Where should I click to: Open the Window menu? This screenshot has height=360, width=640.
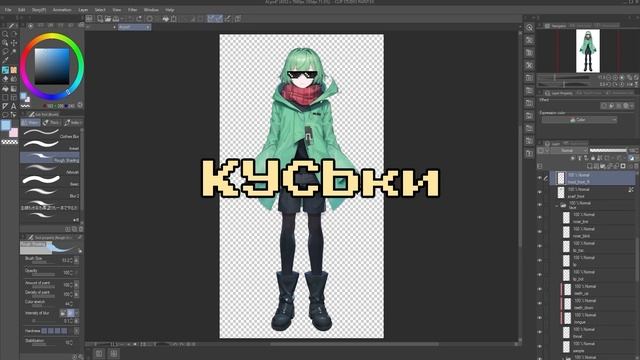(151, 10)
